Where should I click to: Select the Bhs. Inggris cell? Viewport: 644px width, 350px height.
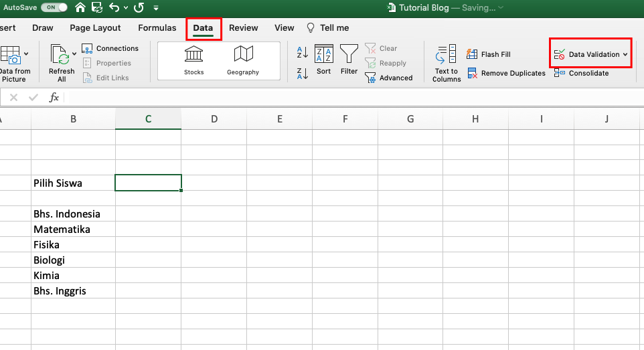(x=73, y=291)
